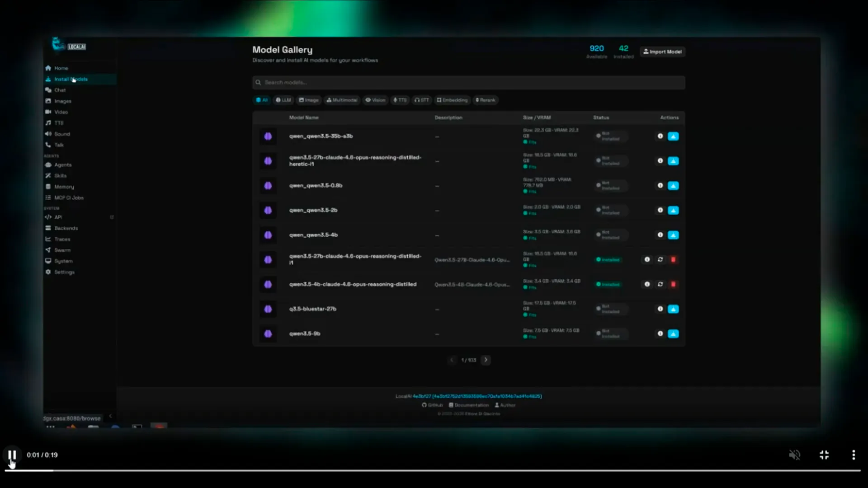Open the video player more options menu
868x488 pixels.
[x=854, y=455]
